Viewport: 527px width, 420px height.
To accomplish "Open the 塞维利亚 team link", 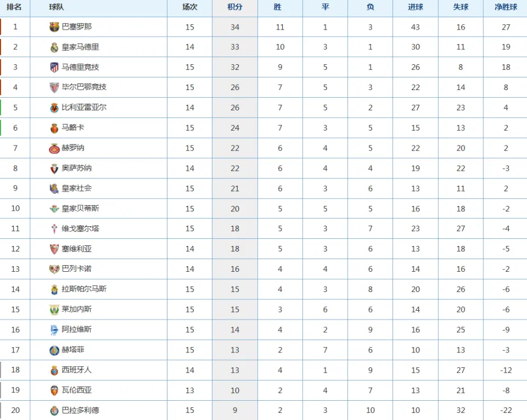I will click(x=77, y=249).
